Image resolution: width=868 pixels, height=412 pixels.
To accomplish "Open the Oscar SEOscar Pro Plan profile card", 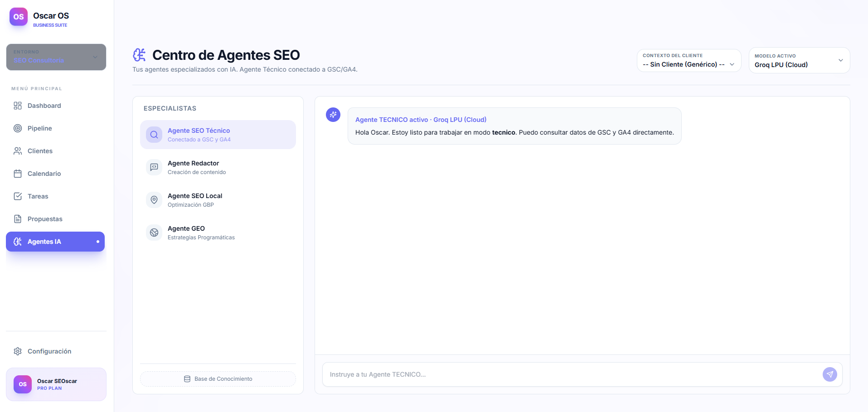I will pyautogui.click(x=56, y=384).
